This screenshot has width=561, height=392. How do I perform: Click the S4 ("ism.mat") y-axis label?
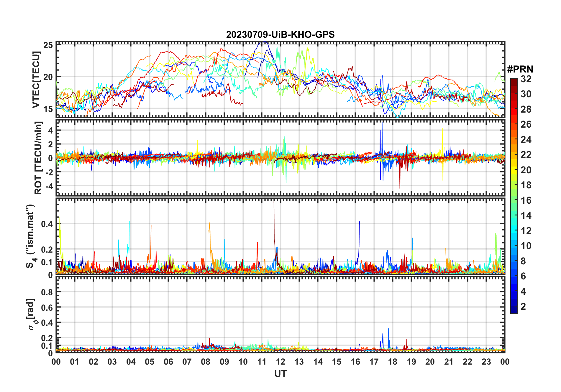coord(30,236)
